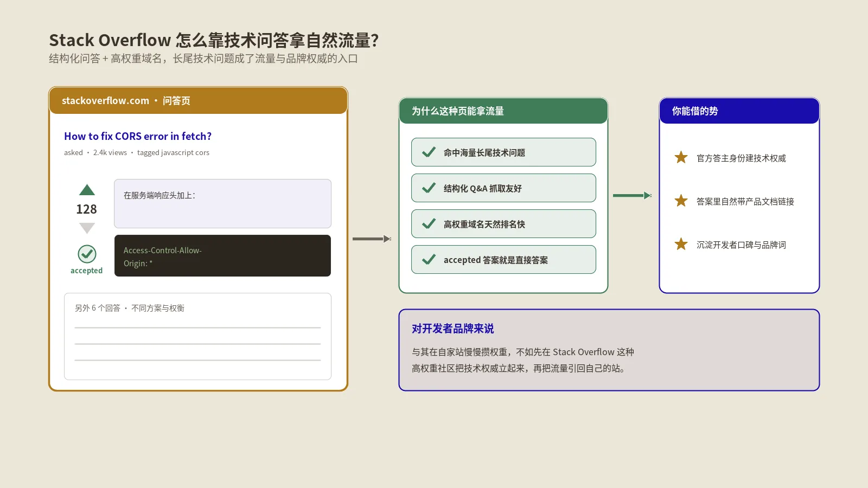
Task: Click star icon beside 沉淀开发者口碑与品牌词
Action: (681, 244)
